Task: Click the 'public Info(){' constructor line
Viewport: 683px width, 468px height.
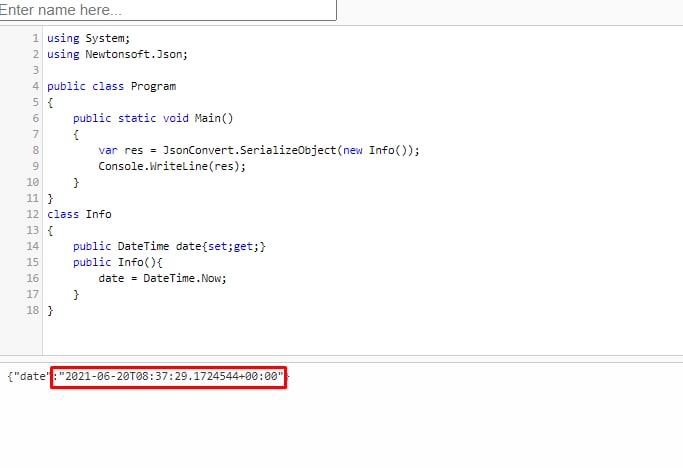Action: [x=118, y=262]
